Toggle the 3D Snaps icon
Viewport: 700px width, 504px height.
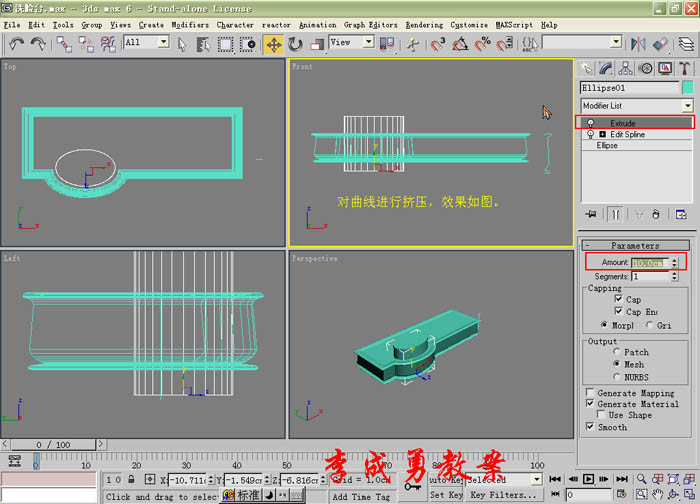click(x=438, y=44)
